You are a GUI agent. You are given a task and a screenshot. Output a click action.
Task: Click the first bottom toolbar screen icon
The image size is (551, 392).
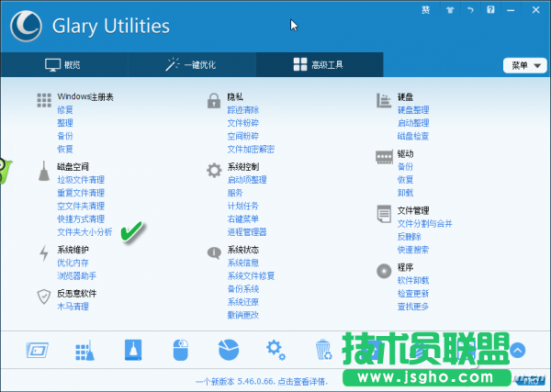tap(36, 350)
